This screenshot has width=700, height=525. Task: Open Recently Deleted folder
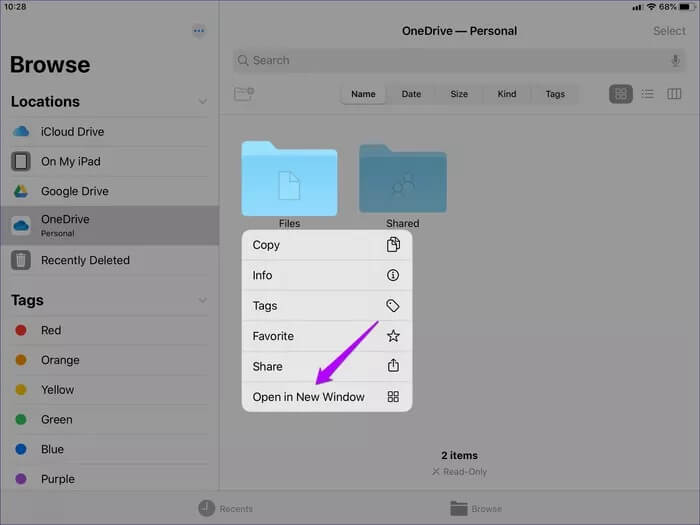click(x=109, y=260)
